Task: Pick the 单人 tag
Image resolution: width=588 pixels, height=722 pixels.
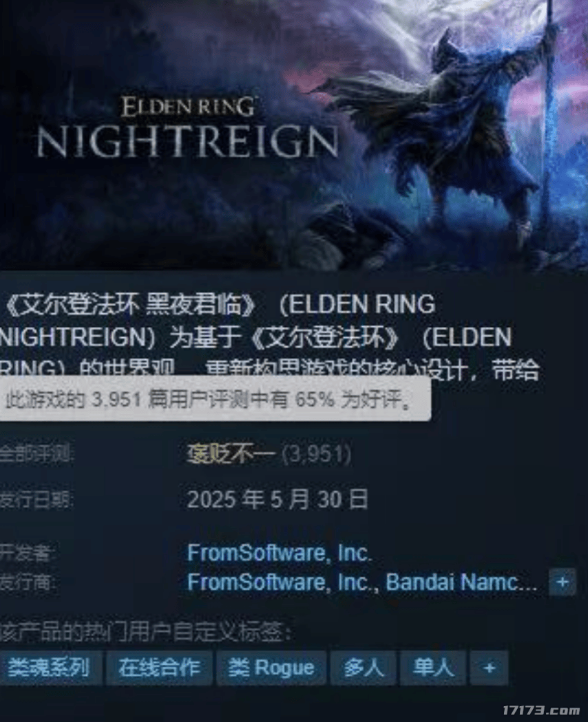Action: click(433, 668)
